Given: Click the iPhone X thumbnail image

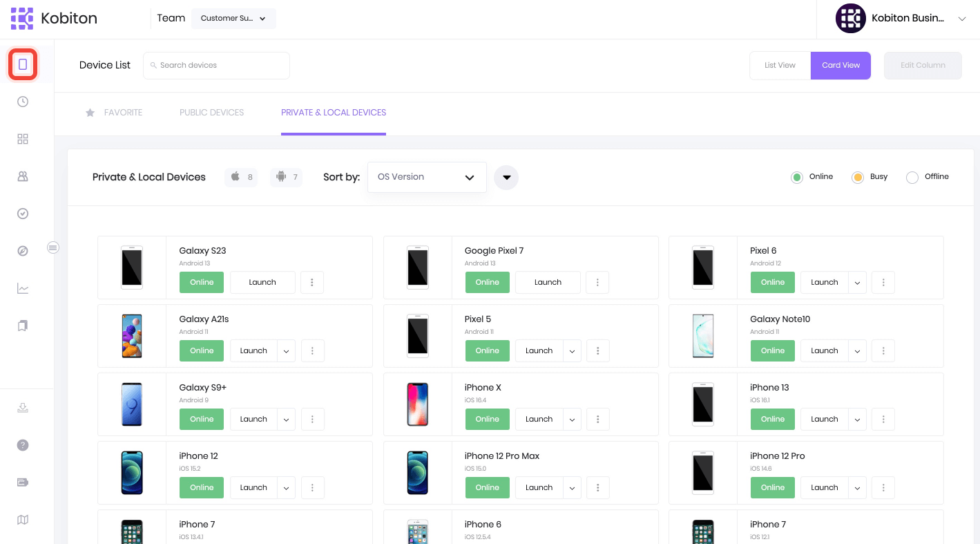Looking at the screenshot, I should point(418,404).
